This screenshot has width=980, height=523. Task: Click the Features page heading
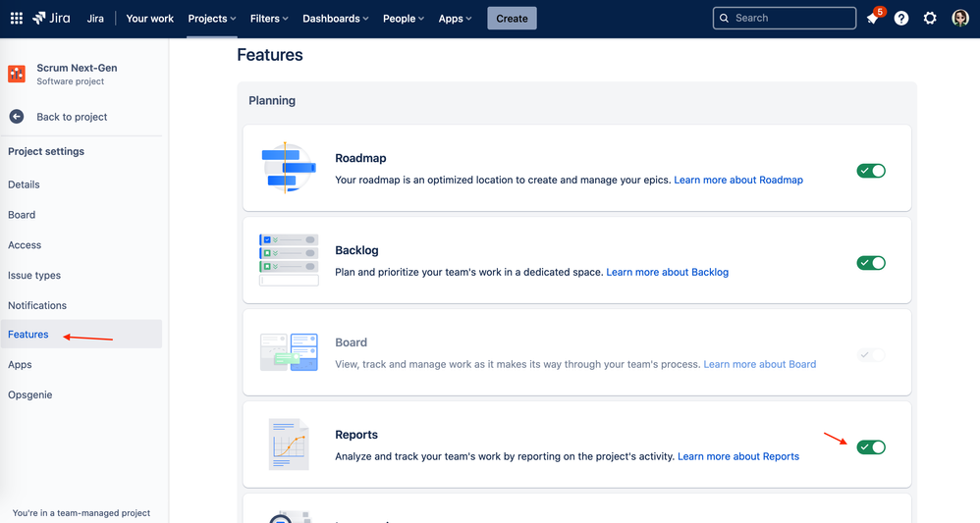pos(270,55)
